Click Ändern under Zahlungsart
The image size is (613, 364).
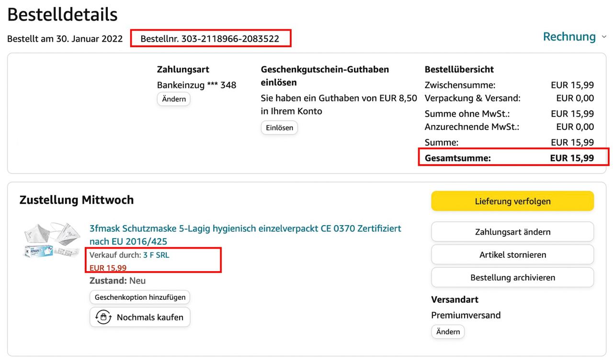[173, 99]
